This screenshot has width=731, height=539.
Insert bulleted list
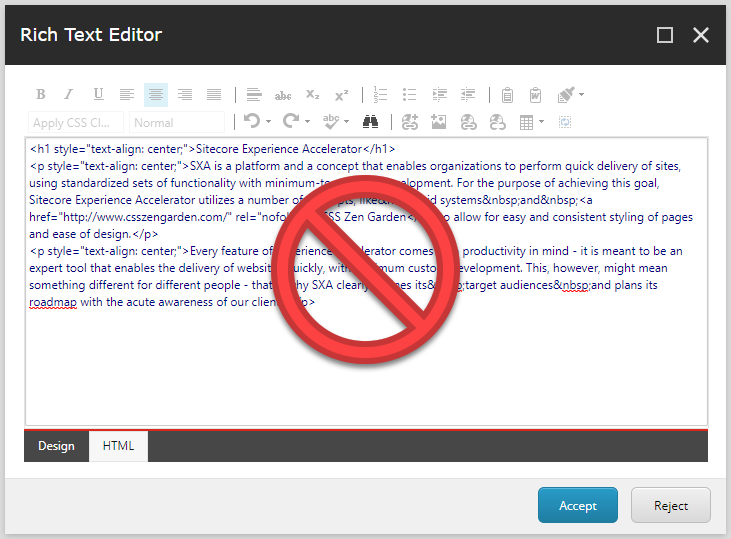(409, 95)
